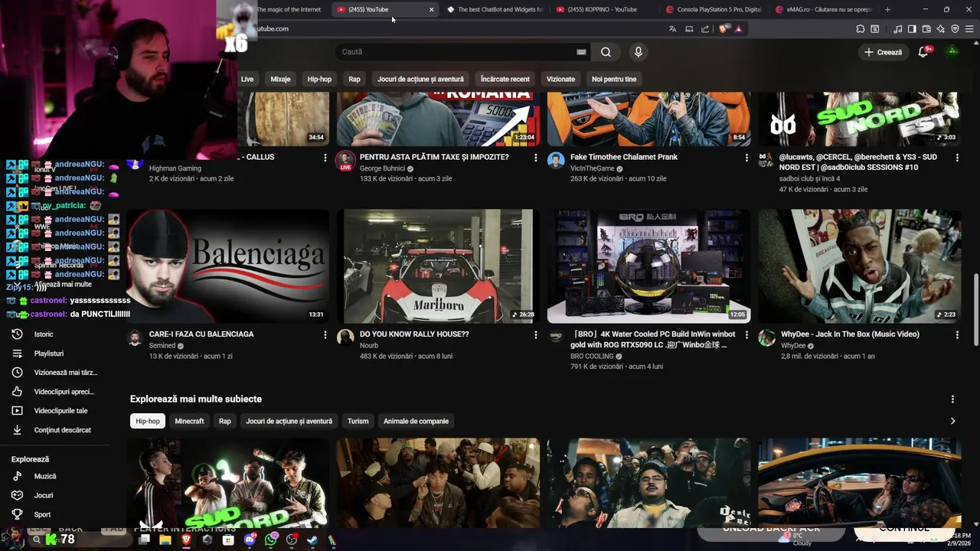
Task: Open WhatsApp from the taskbar
Action: (x=270, y=540)
